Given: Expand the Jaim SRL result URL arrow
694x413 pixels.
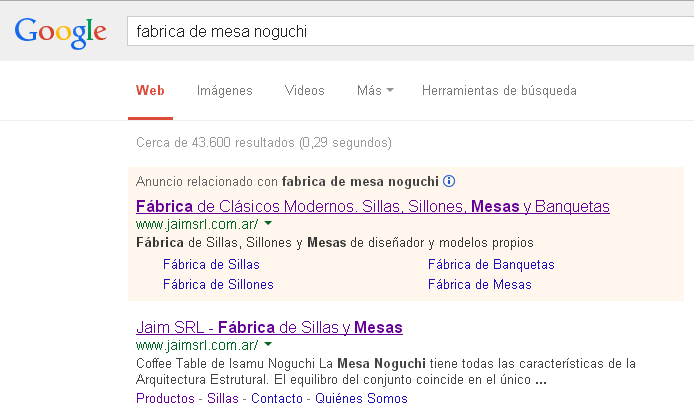Looking at the screenshot, I should click(268, 344).
